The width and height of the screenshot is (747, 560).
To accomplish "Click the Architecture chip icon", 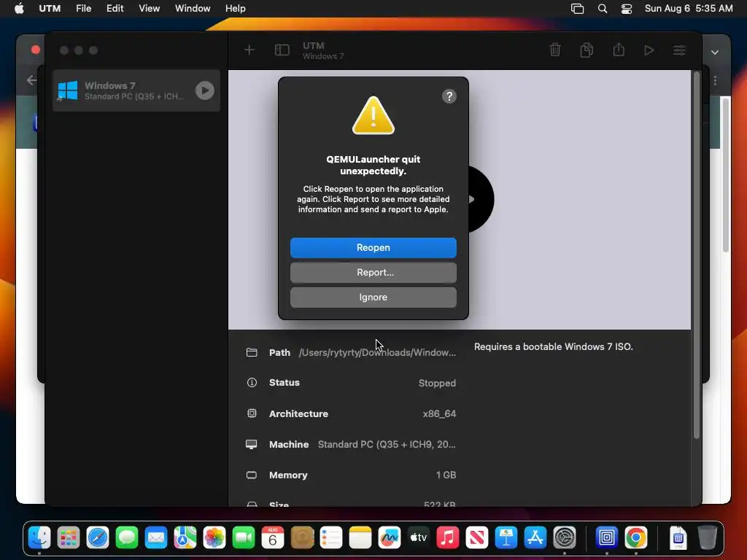I will (252, 413).
